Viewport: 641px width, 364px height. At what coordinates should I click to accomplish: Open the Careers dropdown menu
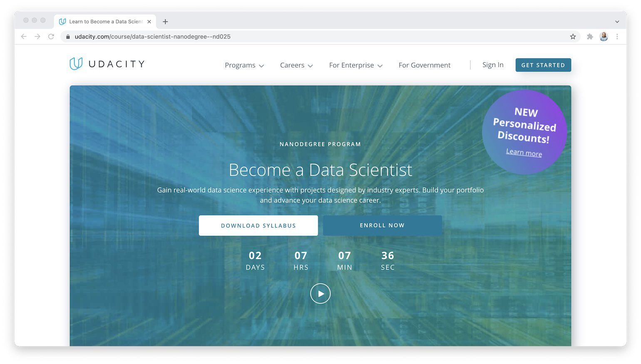[296, 65]
